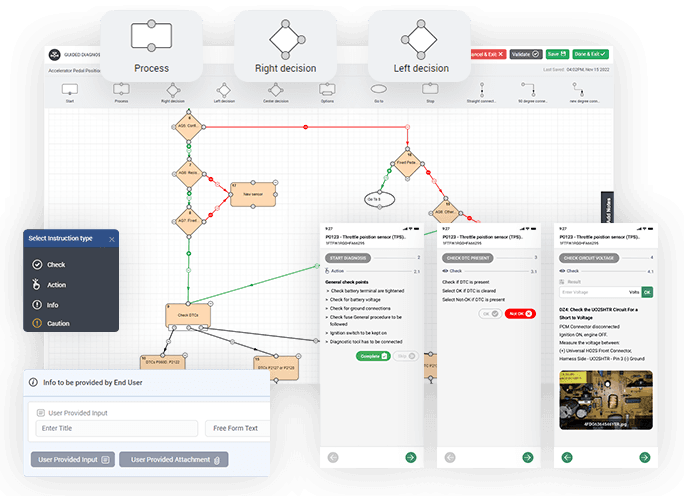
Task: Select the AG7 Fixed decision diamond
Action: [x=188, y=221]
